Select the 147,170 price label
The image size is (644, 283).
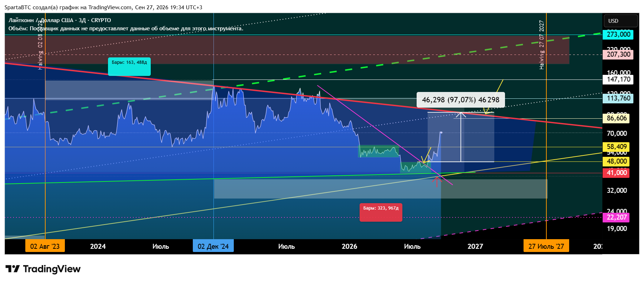pyautogui.click(x=618, y=79)
